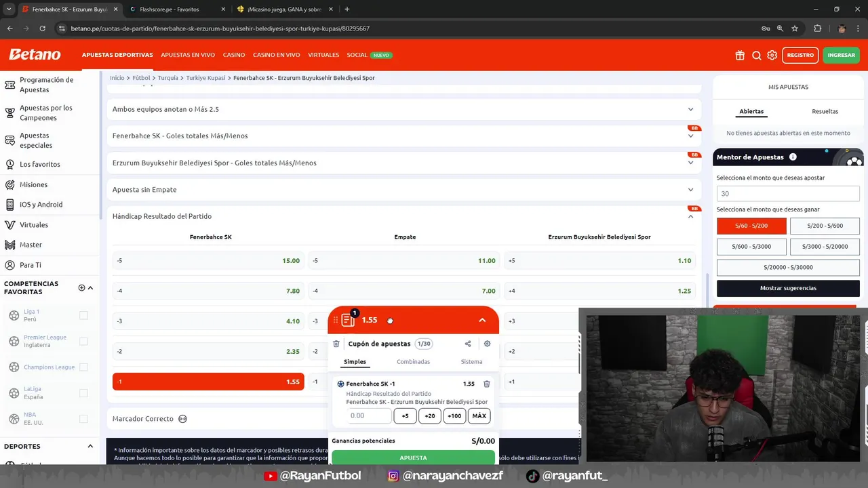Tick the Champions League checkbox

coord(83,367)
